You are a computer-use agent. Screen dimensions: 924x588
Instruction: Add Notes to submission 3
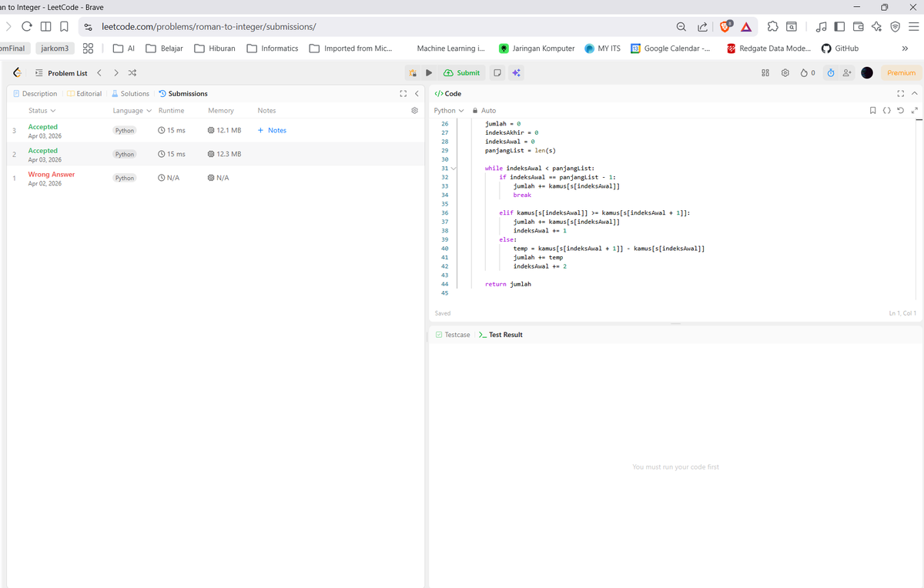point(272,131)
